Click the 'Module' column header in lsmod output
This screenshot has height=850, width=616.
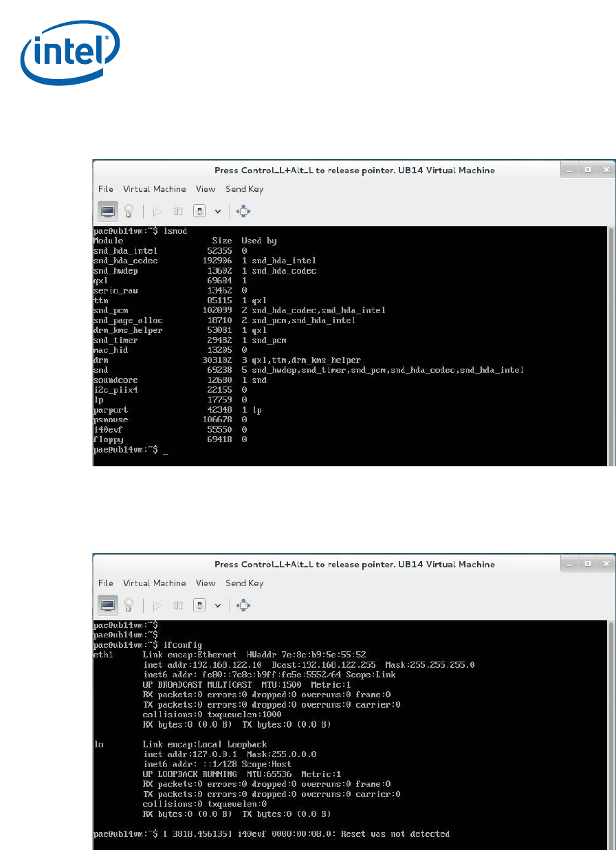pos(108,241)
